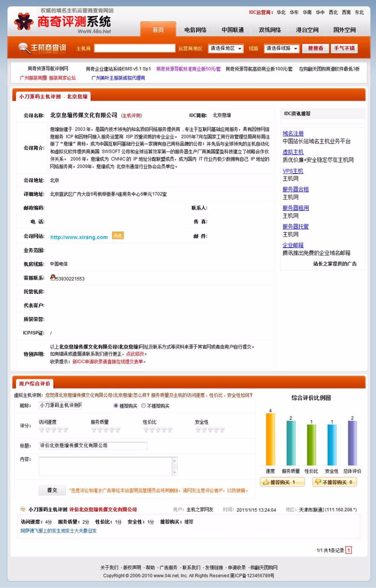Click the down arrow in 内容 textarea scrollbar
Viewport: 376px width, 588px height.
click(175, 473)
